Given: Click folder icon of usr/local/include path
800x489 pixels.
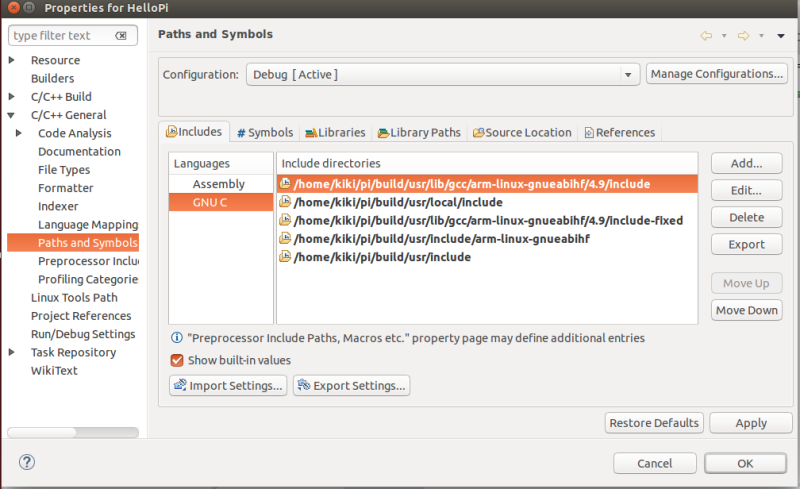Looking at the screenshot, I should pyautogui.click(x=285, y=202).
